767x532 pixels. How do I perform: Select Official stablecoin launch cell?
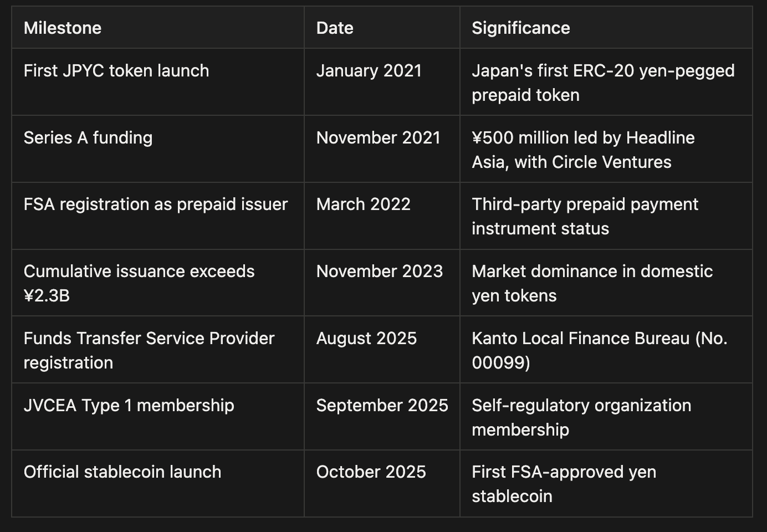(x=122, y=472)
